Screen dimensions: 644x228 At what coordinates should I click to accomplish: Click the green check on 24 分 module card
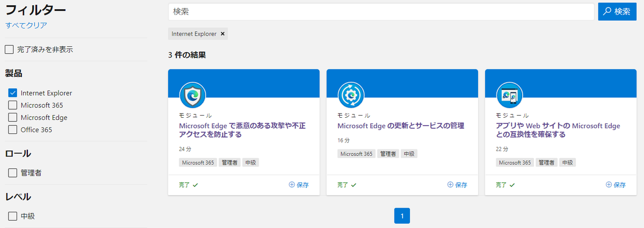195,185
